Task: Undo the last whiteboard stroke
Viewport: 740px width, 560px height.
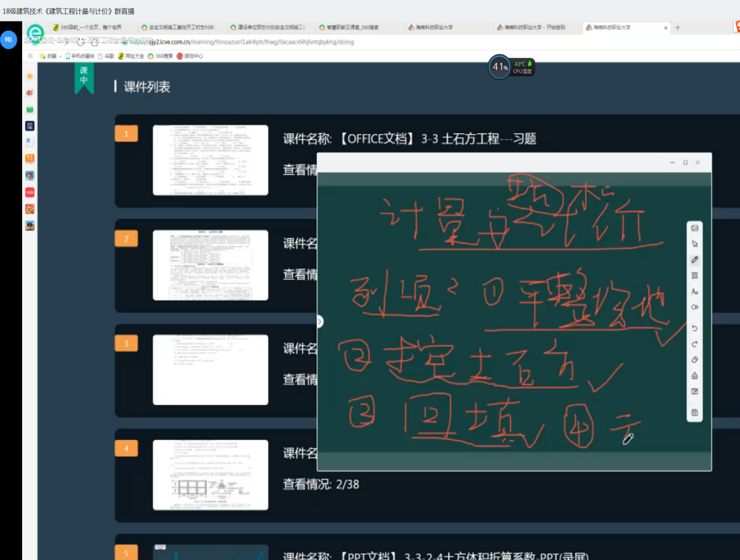Action: [x=694, y=328]
